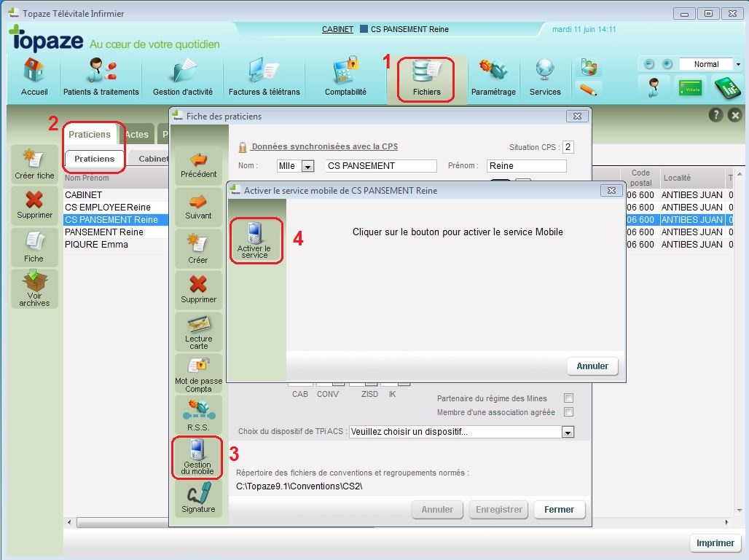Click Créer fiche in left sidebar

(x=34, y=165)
